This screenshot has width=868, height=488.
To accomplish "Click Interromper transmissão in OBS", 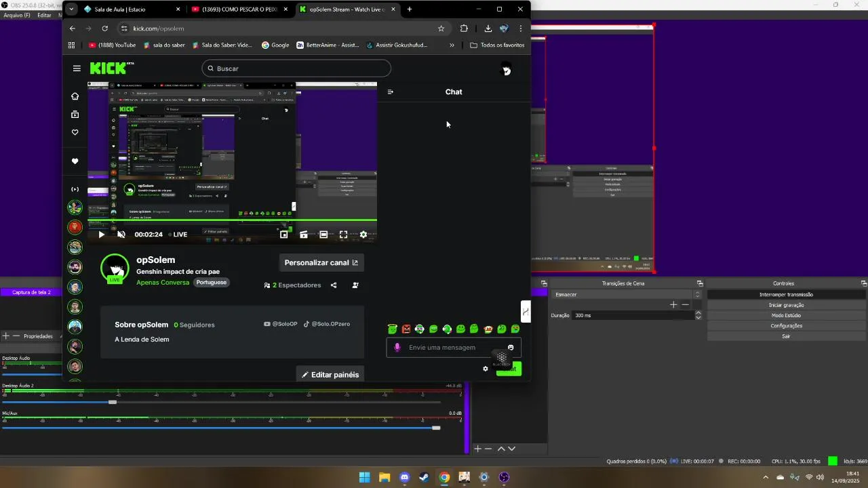I will pyautogui.click(x=786, y=295).
